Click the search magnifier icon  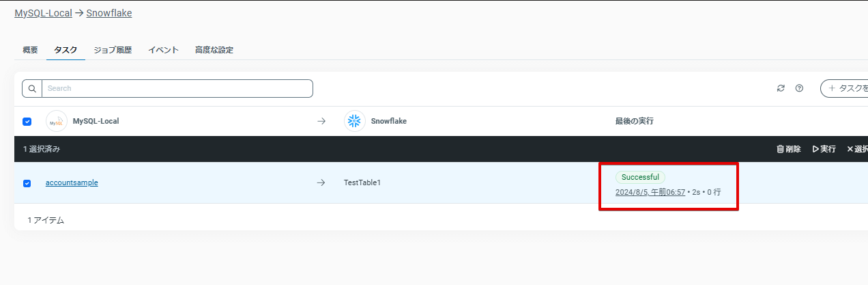pos(32,88)
